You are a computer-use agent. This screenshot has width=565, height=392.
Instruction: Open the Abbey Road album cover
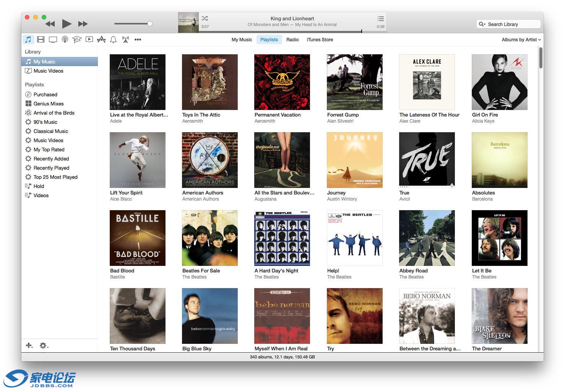click(427, 238)
